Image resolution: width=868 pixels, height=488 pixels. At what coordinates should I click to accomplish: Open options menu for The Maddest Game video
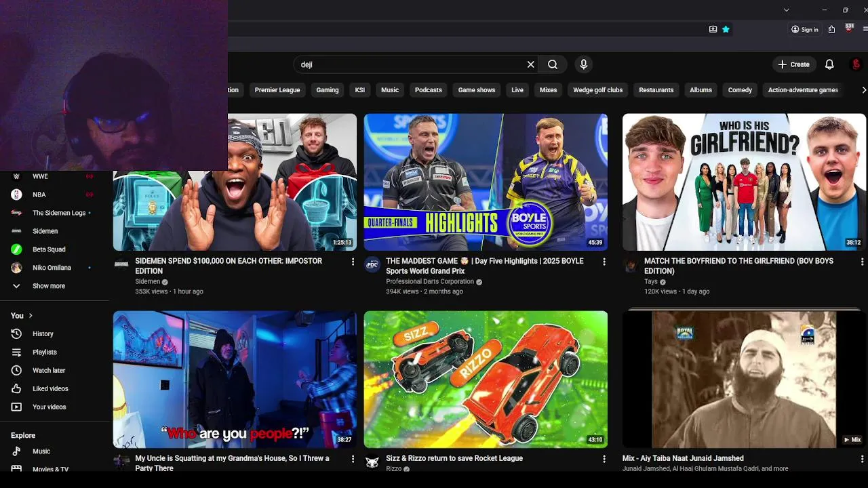604,262
